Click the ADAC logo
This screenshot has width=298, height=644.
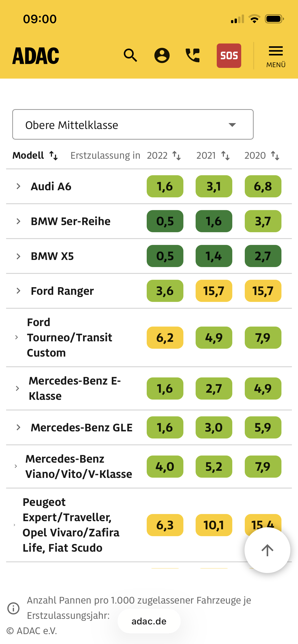(36, 56)
